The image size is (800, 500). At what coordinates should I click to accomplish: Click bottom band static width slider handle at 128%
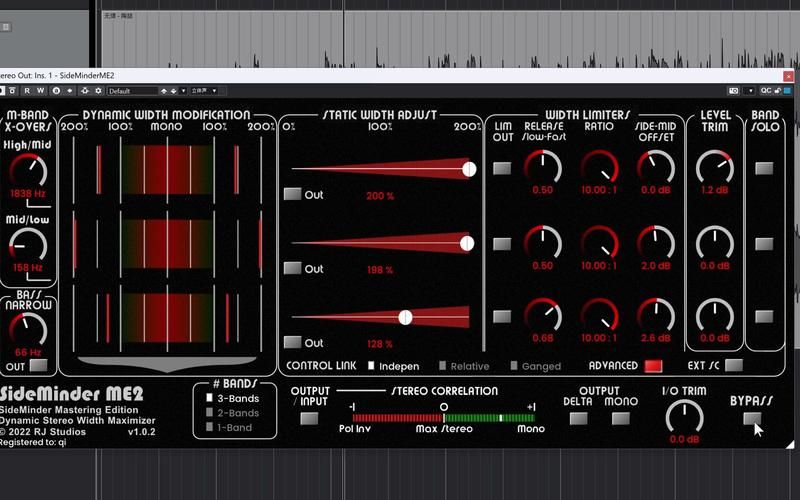[x=405, y=317]
